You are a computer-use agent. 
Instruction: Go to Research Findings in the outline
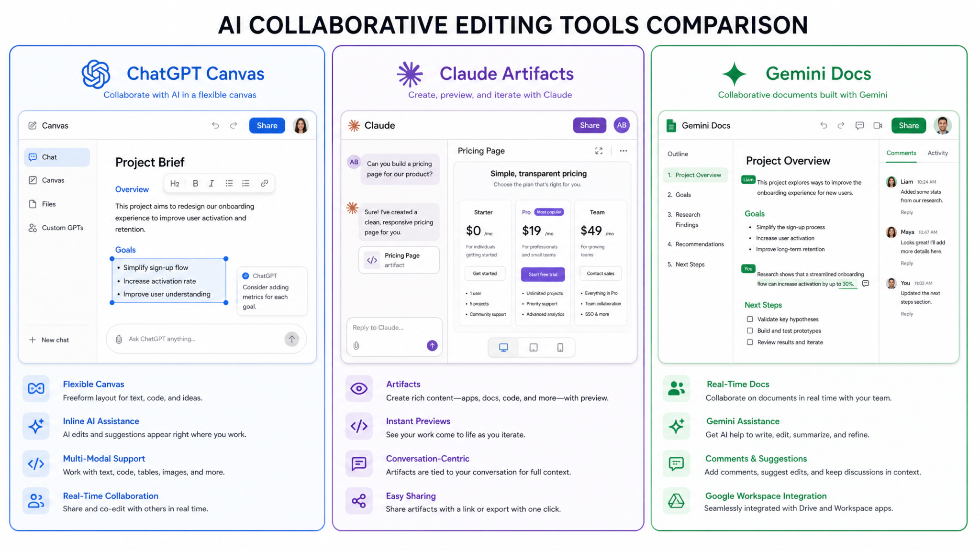684,220
